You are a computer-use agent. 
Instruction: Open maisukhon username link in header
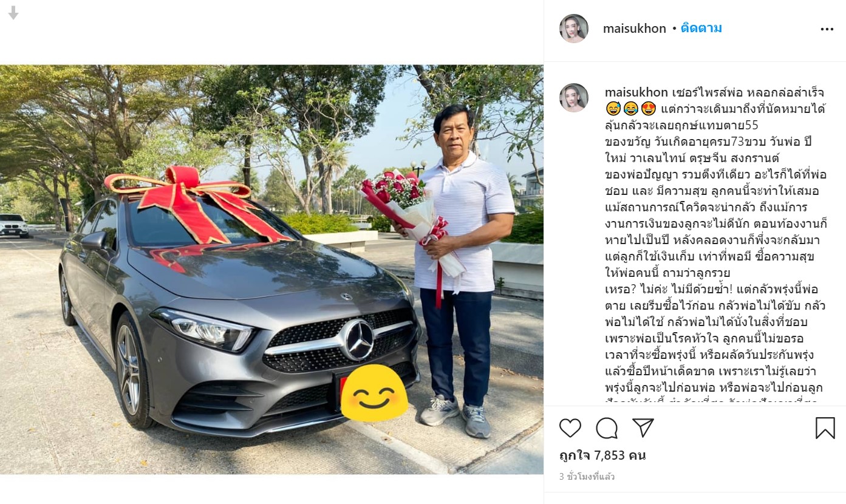pyautogui.click(x=635, y=29)
